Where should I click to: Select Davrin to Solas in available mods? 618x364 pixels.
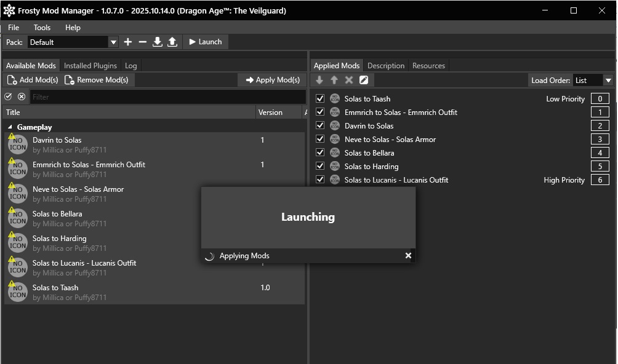(x=154, y=144)
